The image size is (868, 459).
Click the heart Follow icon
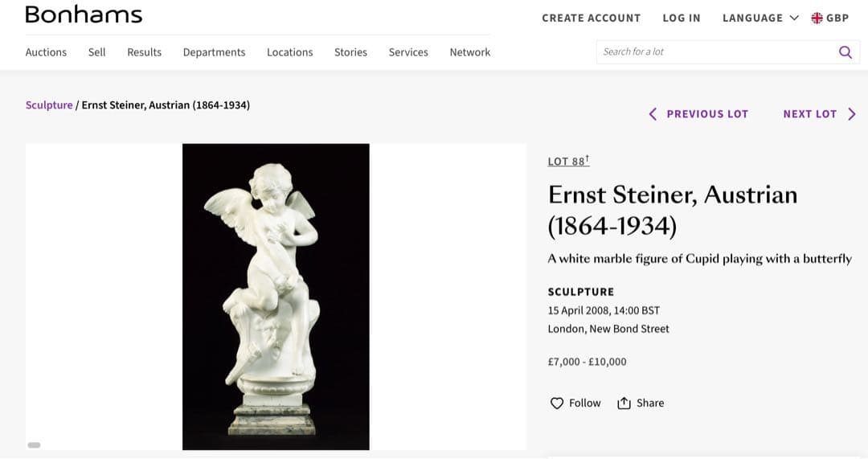point(557,404)
